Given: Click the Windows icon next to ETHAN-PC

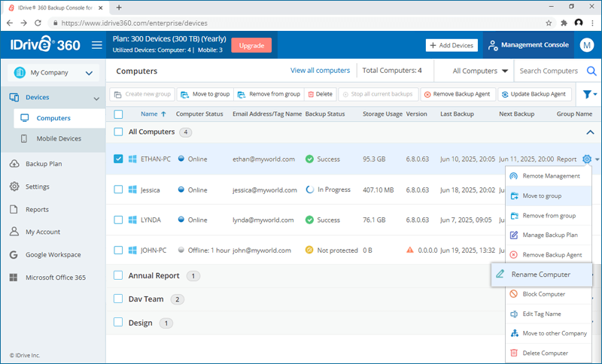Looking at the screenshot, I should (x=132, y=159).
